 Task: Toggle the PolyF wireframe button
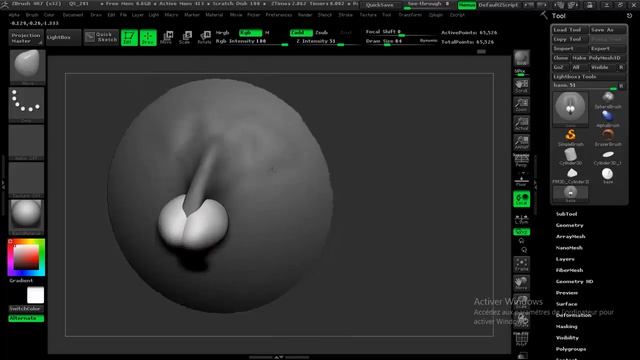coord(522,339)
